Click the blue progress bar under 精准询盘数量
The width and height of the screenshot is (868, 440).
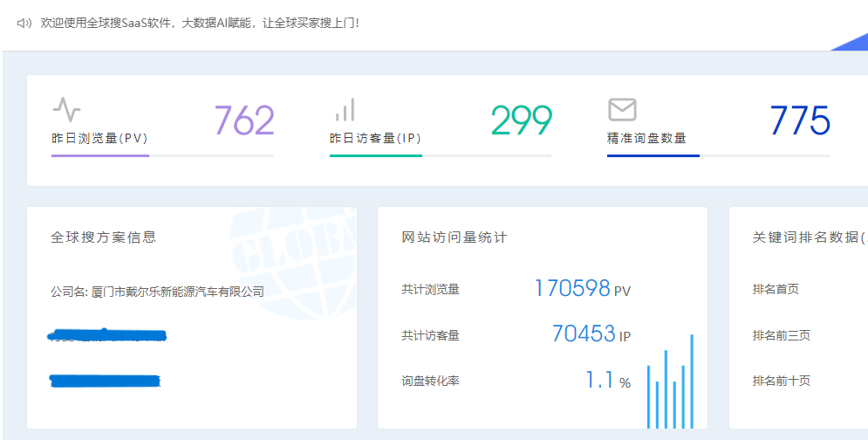point(653,155)
